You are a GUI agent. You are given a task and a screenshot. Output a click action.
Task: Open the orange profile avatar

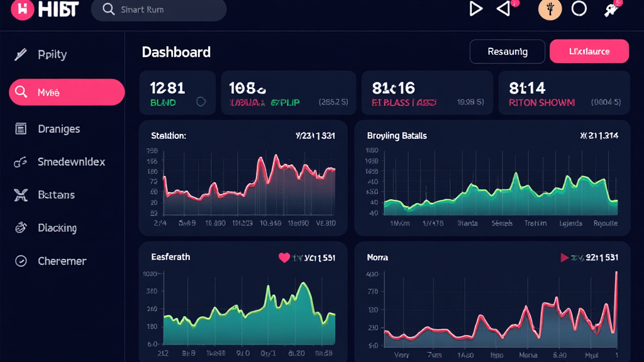click(x=550, y=9)
